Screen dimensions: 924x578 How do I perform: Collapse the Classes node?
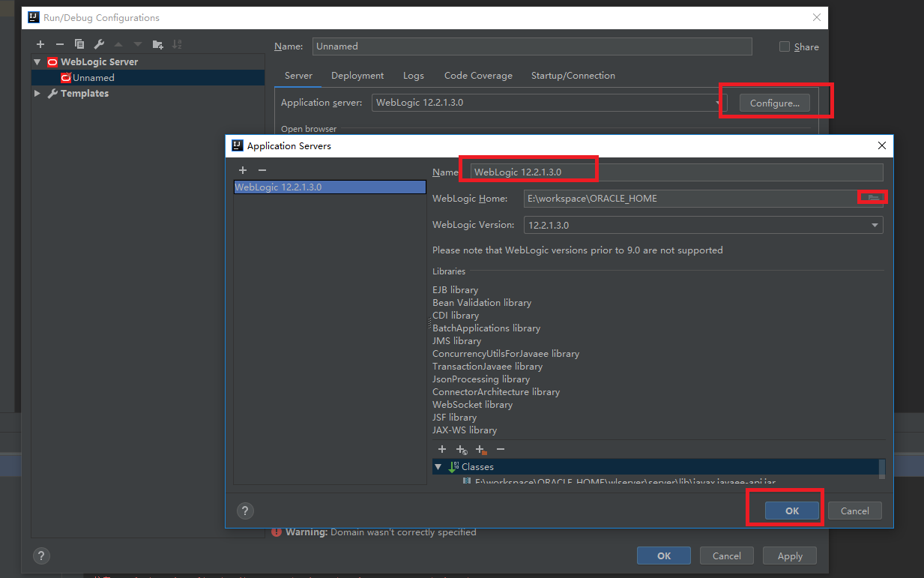[x=438, y=466]
